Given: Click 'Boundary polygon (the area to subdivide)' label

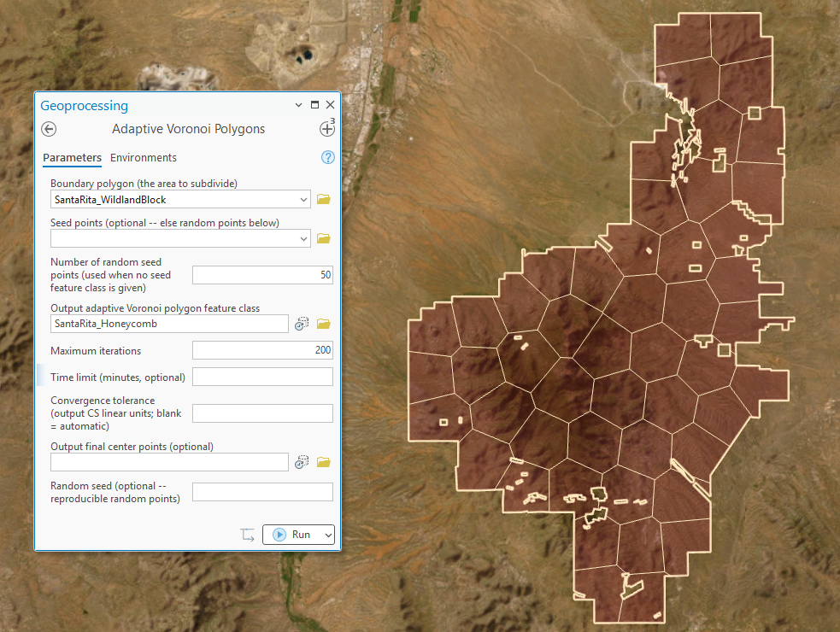Looking at the screenshot, I should click(x=144, y=183).
